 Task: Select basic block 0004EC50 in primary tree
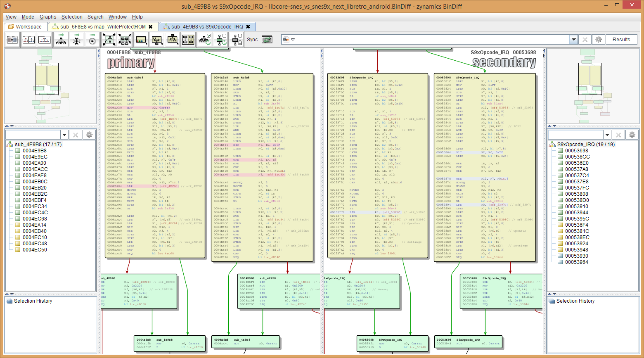(x=35, y=250)
